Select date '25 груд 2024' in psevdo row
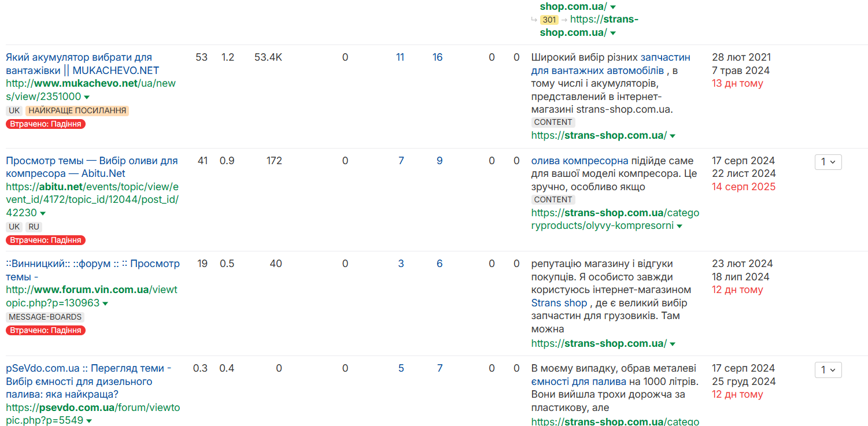The height and width of the screenshot is (426, 868). (x=744, y=381)
